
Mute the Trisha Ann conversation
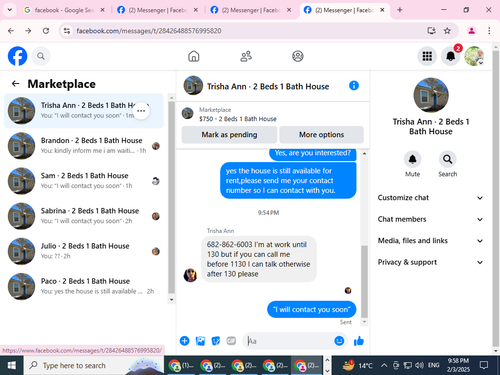(412, 159)
